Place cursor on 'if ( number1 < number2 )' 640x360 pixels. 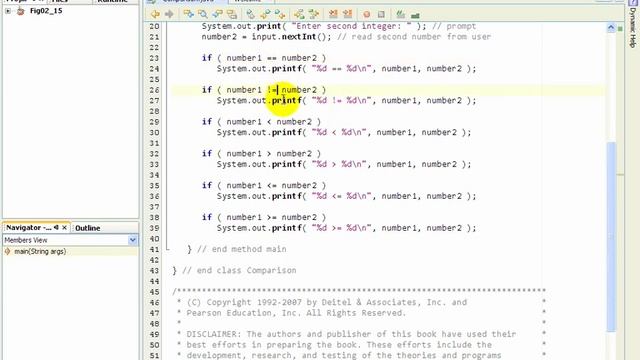pyautogui.click(x=261, y=122)
